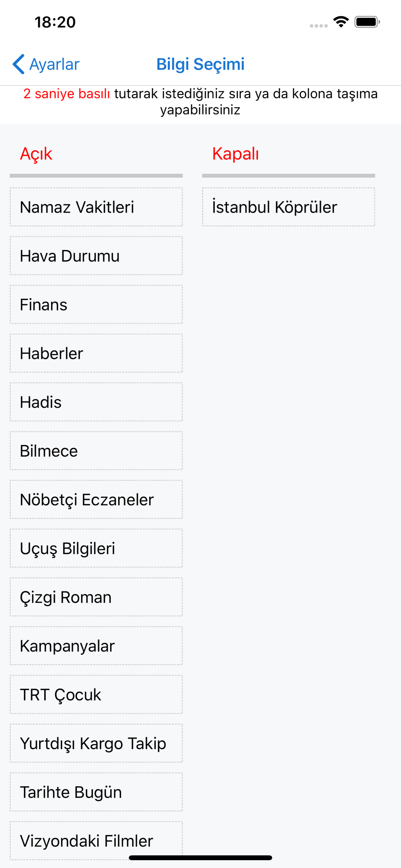
Task: Select the TRT Çocuk item
Action: click(96, 694)
